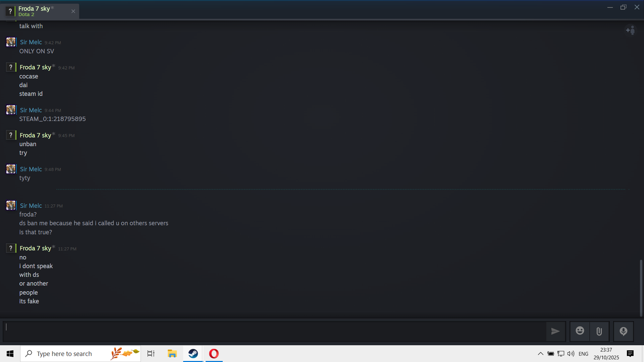This screenshot has height=362, width=644.
Task: Select the STEAM_0:1:218795895 message text
Action: coord(52,119)
